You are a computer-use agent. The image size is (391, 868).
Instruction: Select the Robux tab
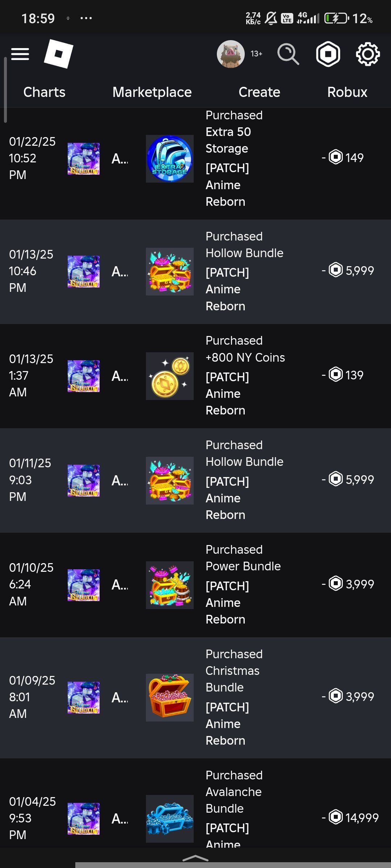(x=347, y=92)
